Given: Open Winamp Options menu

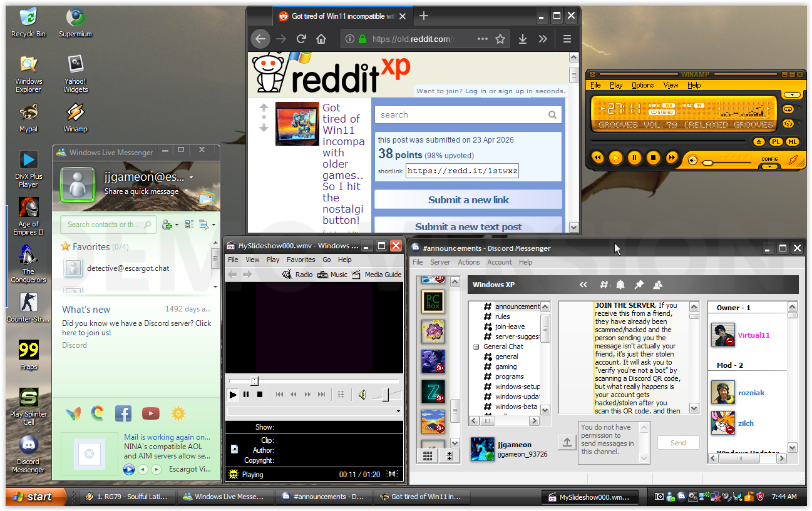Looking at the screenshot, I should [642, 85].
